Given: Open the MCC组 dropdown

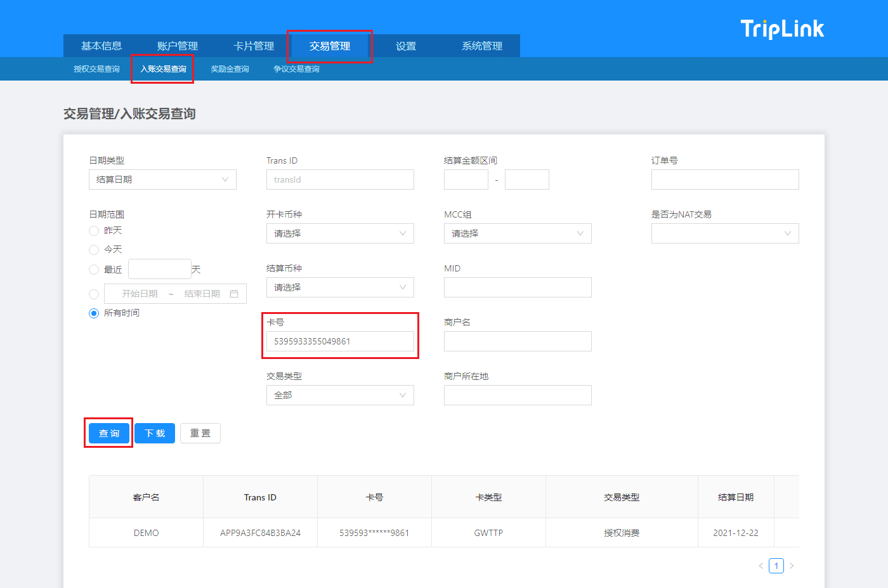Looking at the screenshot, I should 518,233.
